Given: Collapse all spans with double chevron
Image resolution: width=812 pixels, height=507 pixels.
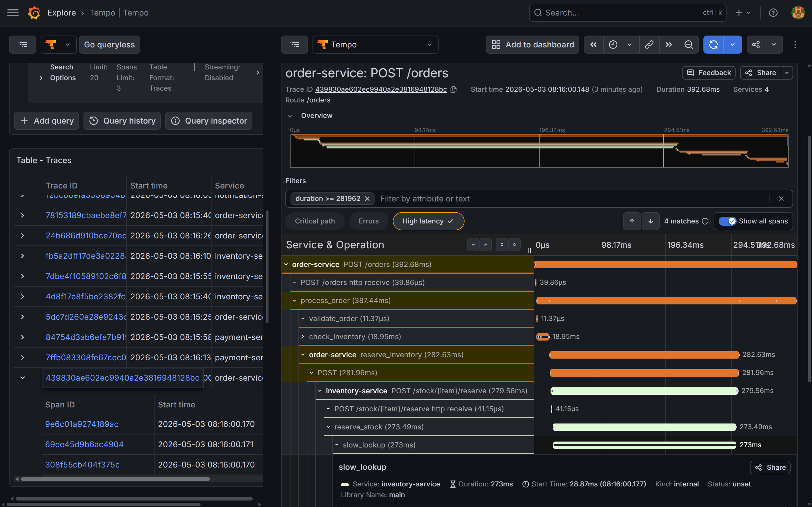Looking at the screenshot, I should click(x=514, y=245).
